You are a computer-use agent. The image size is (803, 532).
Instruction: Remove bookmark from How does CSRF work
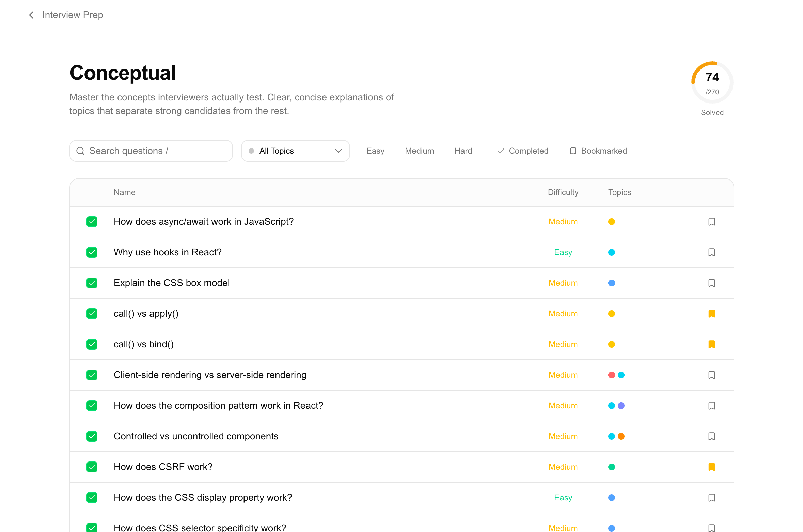point(711,467)
